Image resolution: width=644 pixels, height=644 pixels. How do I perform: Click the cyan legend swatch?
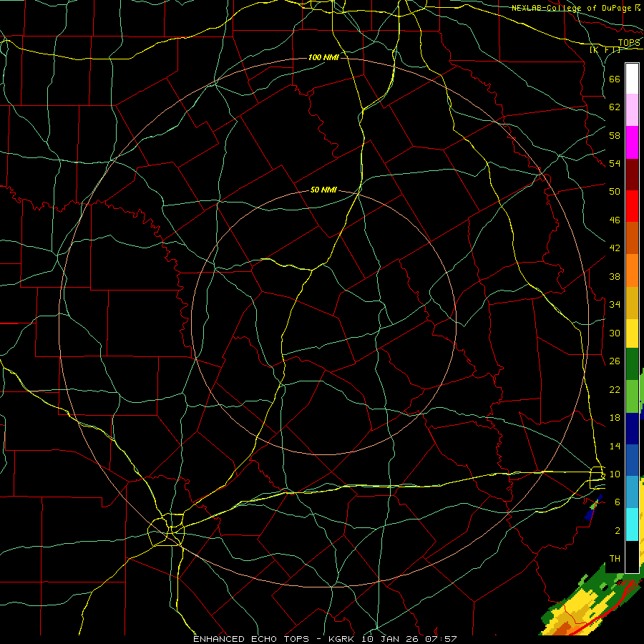pos(632,524)
